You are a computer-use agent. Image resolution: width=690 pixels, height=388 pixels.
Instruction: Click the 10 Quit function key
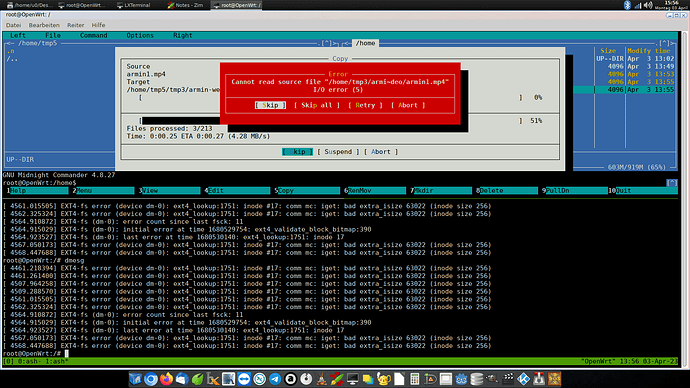(642, 190)
